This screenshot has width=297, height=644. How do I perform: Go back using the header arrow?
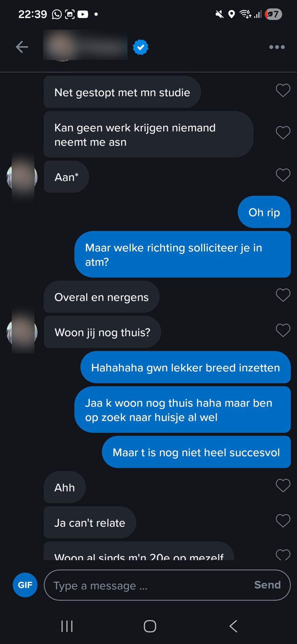click(x=22, y=47)
